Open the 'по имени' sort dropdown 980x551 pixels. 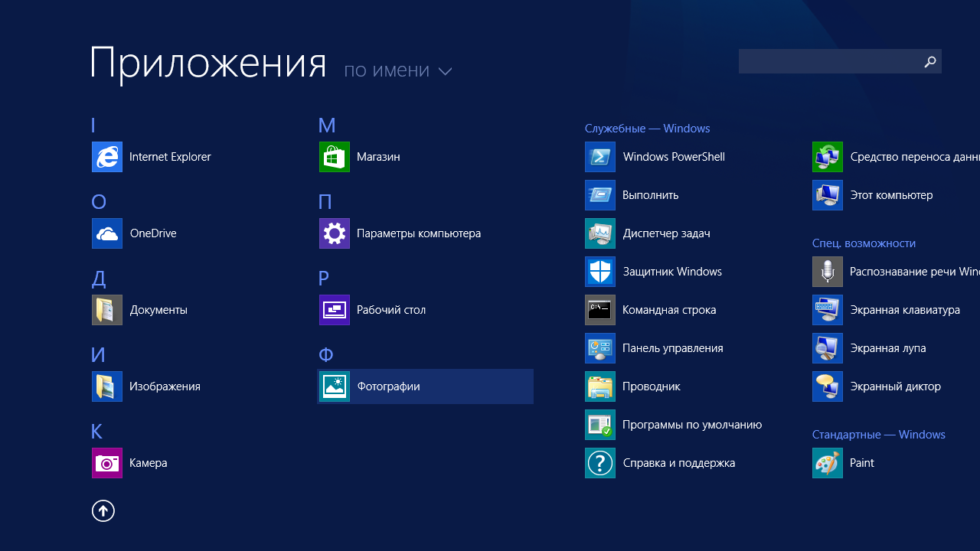pos(398,70)
